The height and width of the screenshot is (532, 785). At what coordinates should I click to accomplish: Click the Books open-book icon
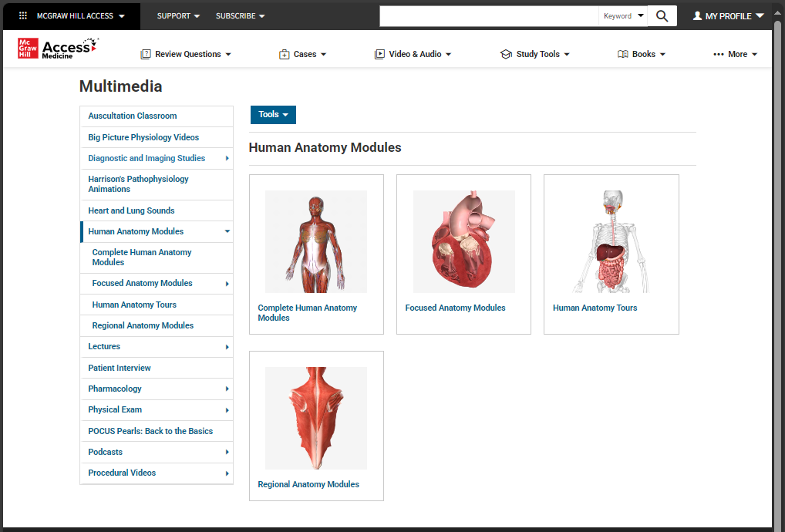pos(623,54)
